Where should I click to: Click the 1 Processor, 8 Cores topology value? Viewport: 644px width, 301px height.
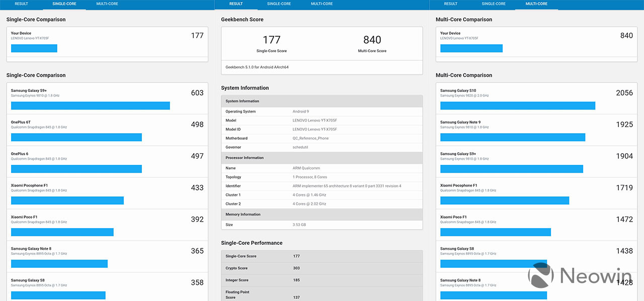click(x=309, y=177)
